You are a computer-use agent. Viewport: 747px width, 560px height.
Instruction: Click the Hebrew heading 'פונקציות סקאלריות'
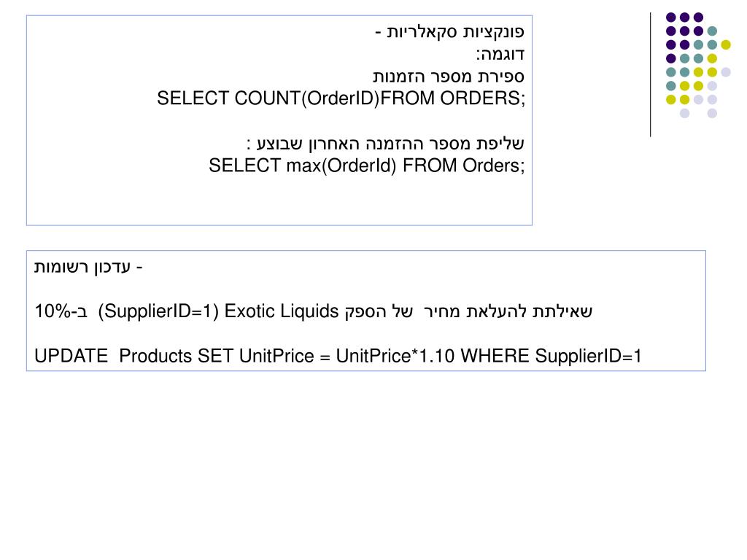tap(457, 32)
